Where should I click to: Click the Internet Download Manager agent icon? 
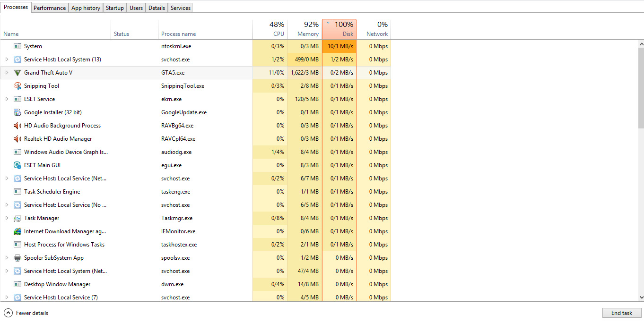coord(17,231)
